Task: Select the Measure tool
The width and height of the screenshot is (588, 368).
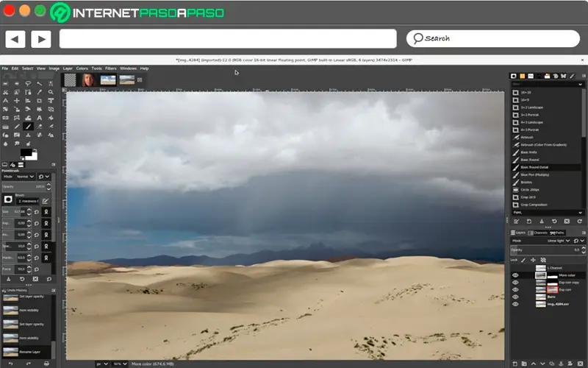Action: [5, 101]
